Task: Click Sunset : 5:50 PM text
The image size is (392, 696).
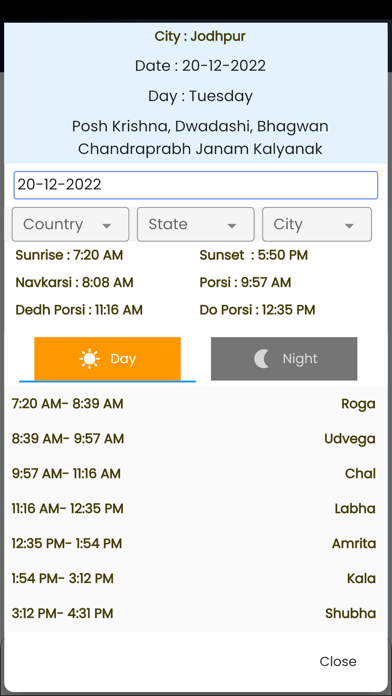Action: tap(253, 256)
